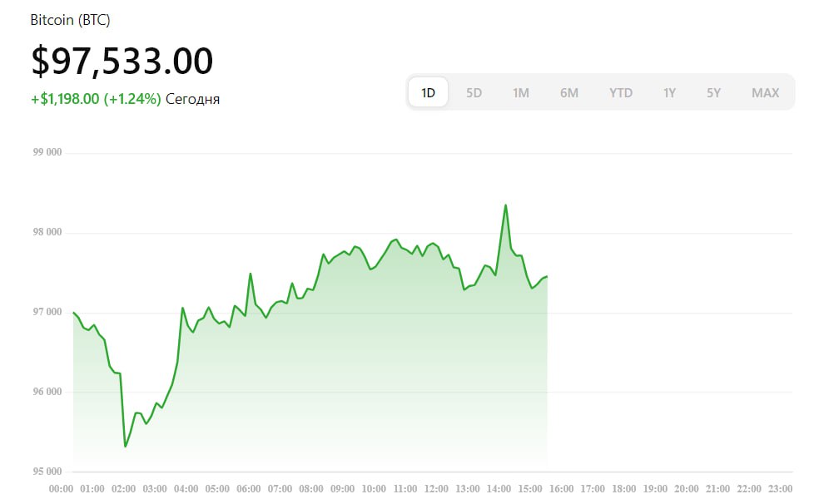This screenshot has width=824, height=504.
Task: Show the 6M price history
Action: 569,92
